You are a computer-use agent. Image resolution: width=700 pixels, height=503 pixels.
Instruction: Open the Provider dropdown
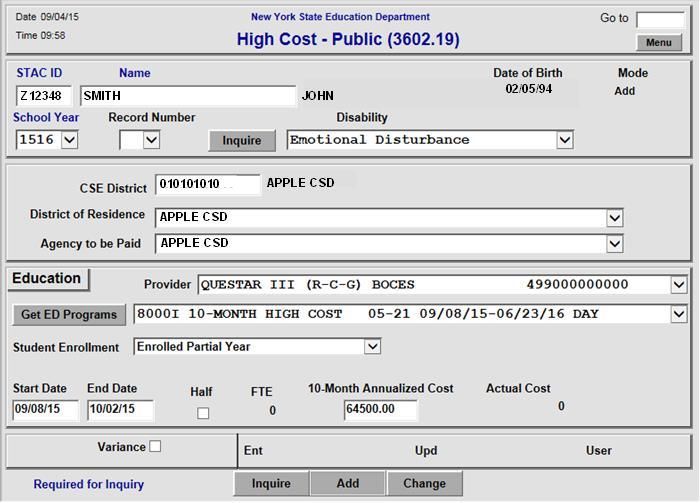click(x=678, y=285)
